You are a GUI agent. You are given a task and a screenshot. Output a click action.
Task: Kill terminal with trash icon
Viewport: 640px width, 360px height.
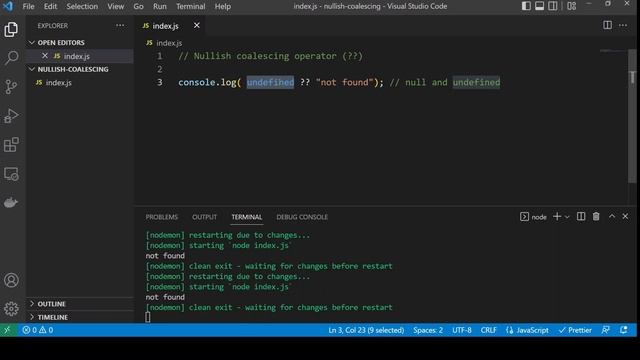[596, 217]
